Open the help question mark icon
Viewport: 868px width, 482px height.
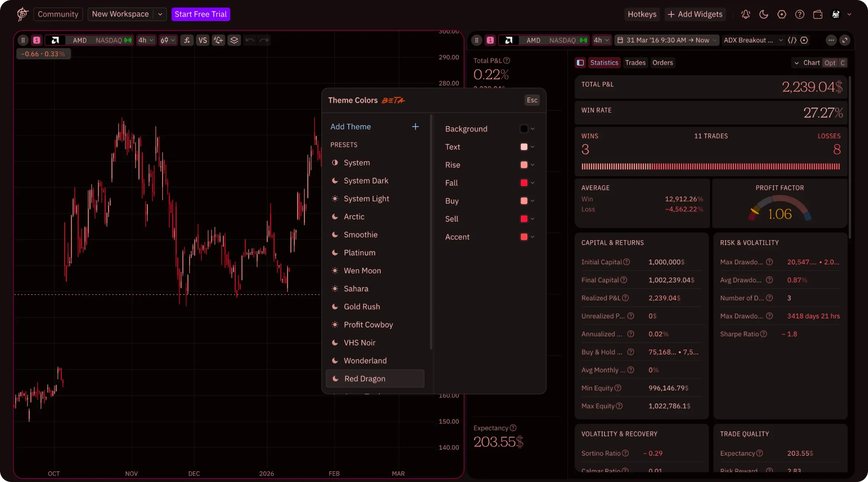tap(799, 14)
